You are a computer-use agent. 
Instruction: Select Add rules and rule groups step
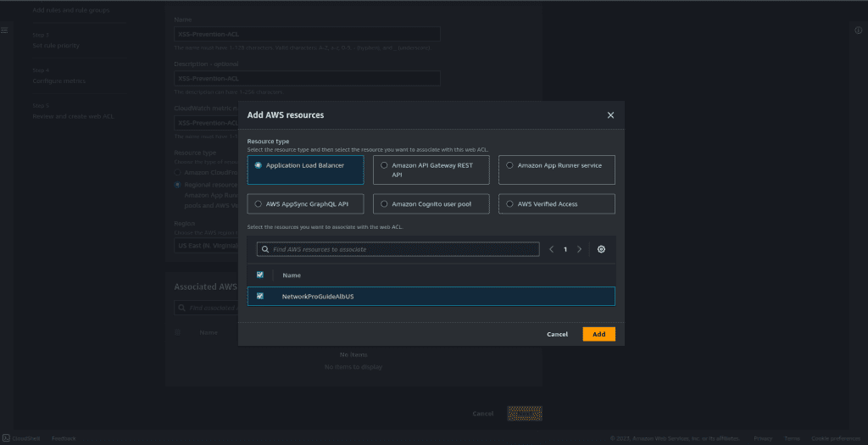click(71, 10)
